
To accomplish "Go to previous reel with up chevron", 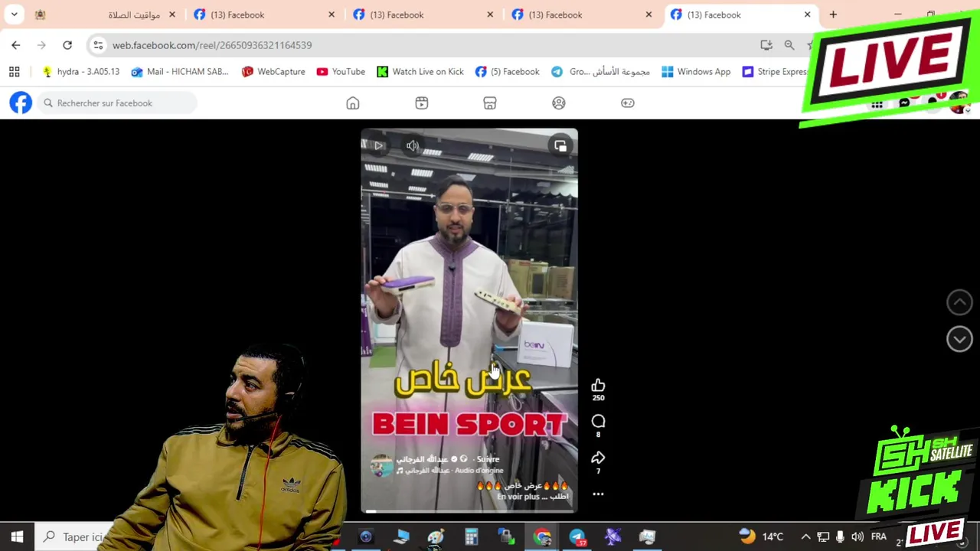I will (959, 302).
